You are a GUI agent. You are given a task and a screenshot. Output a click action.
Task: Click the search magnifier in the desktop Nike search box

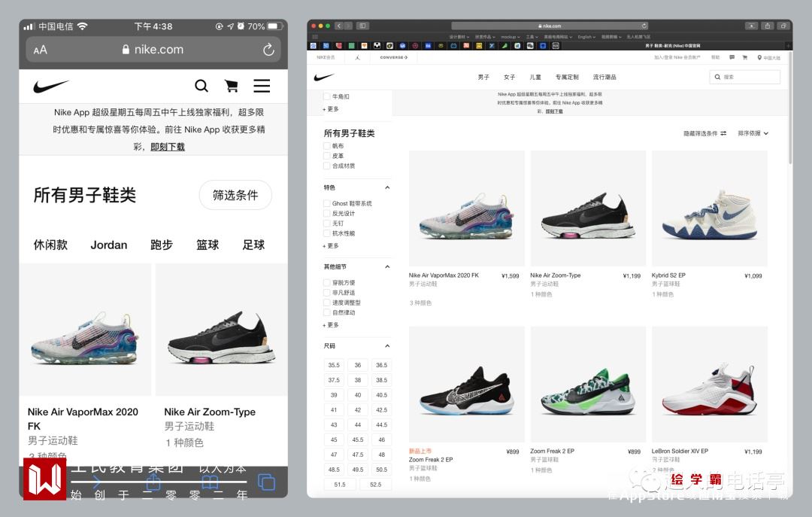point(718,78)
